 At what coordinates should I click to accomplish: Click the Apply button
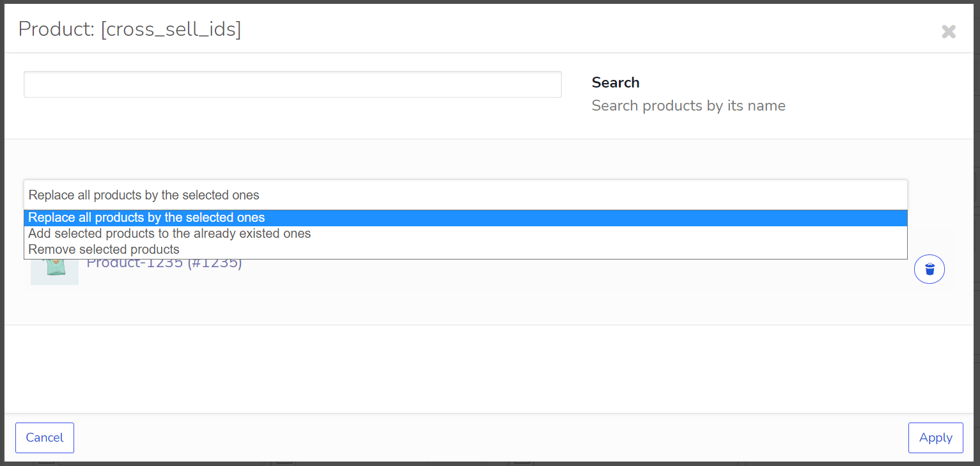tap(935, 438)
